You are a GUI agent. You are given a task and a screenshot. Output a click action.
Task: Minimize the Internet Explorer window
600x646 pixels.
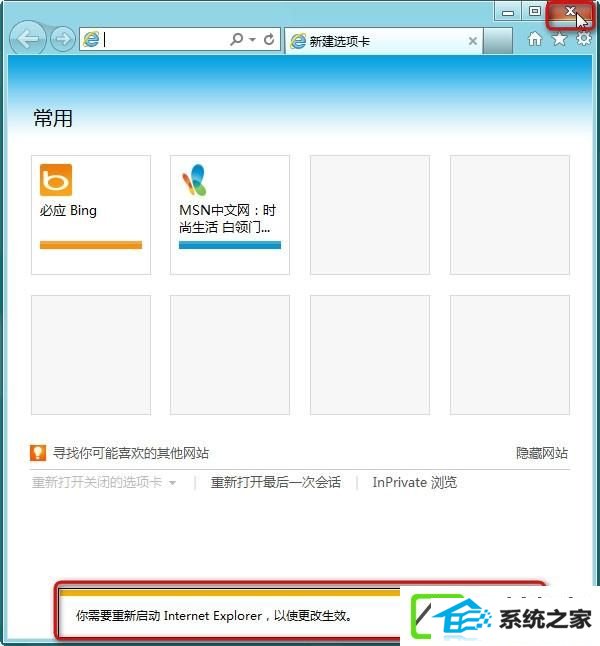[x=508, y=12]
